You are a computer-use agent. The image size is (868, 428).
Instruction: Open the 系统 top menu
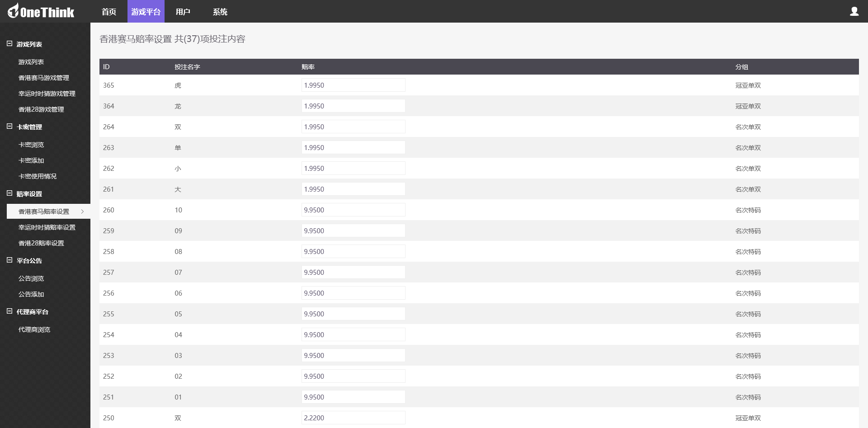pos(220,12)
